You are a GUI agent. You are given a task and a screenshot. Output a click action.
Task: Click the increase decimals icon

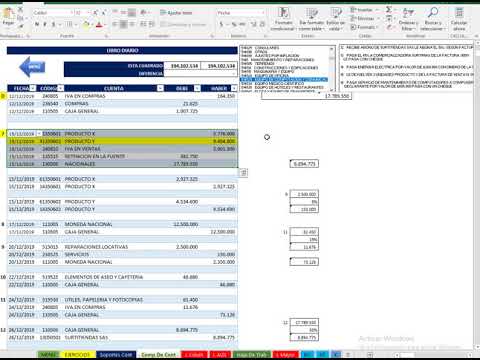[x=253, y=24]
